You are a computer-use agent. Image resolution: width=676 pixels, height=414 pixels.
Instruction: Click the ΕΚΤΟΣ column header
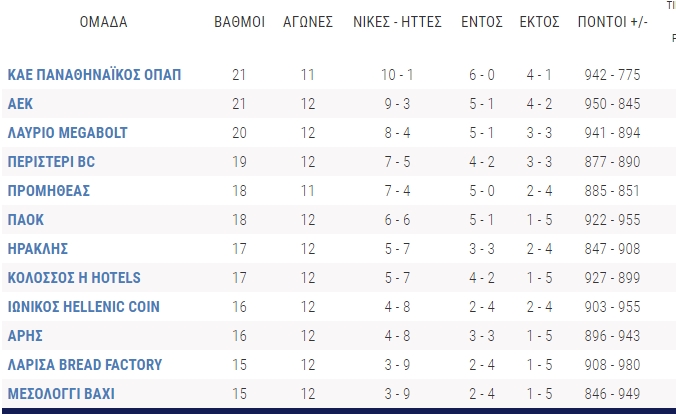pos(539,22)
